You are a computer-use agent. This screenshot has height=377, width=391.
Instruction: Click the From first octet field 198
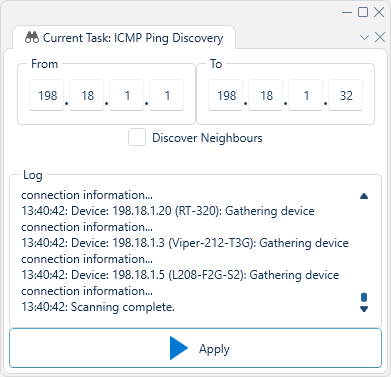pos(47,95)
